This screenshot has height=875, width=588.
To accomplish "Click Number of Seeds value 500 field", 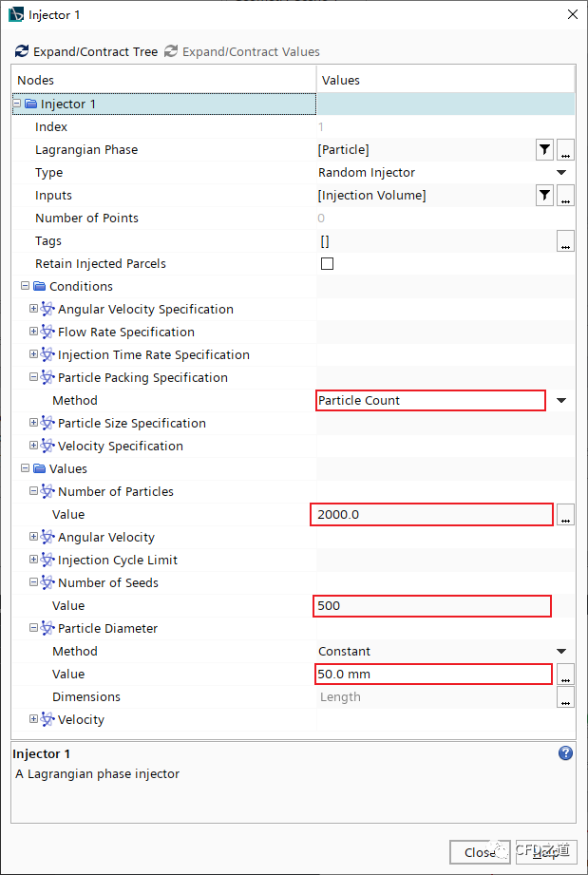I will 432,605.
